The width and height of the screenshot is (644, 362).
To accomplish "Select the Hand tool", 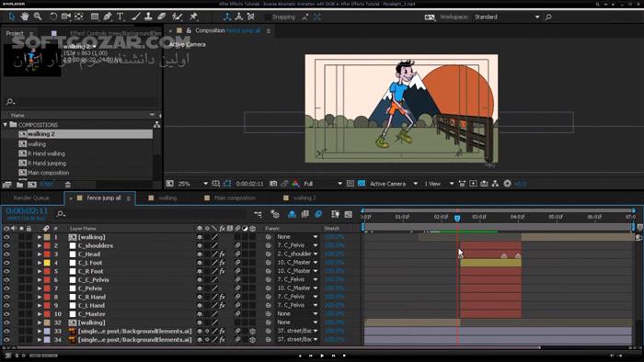I will coord(25,17).
